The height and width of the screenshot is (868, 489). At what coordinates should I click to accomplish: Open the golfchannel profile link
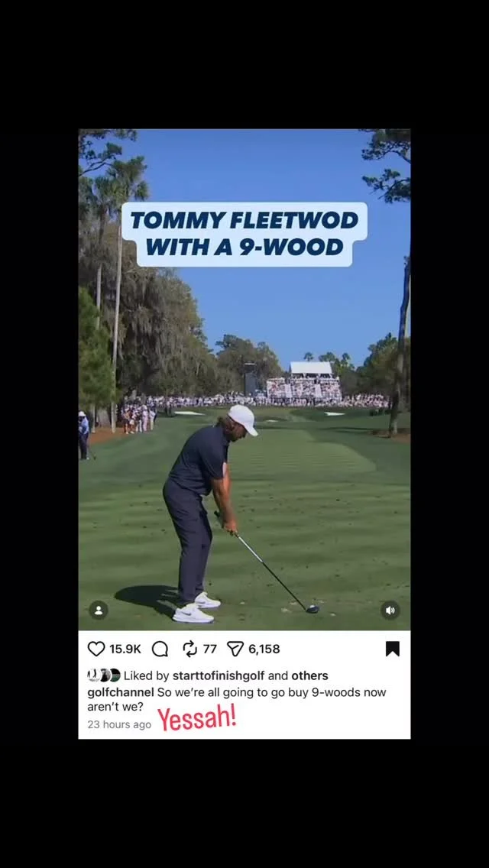click(121, 692)
